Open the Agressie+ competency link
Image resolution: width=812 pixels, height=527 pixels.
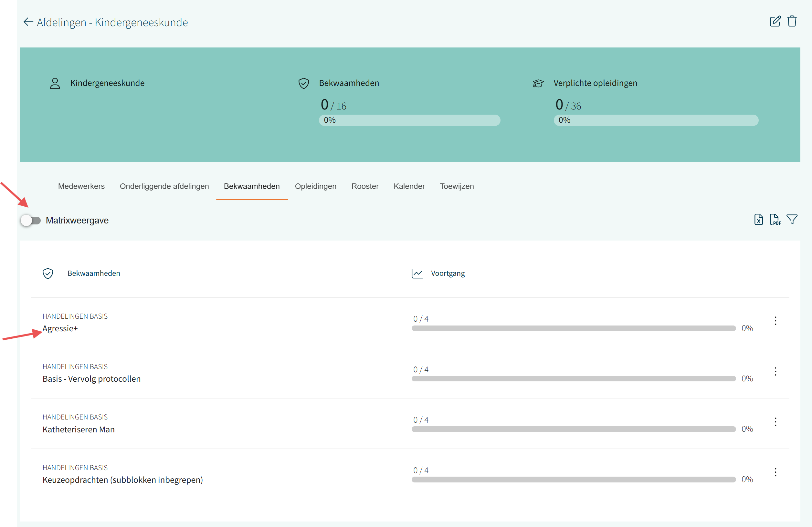(60, 329)
